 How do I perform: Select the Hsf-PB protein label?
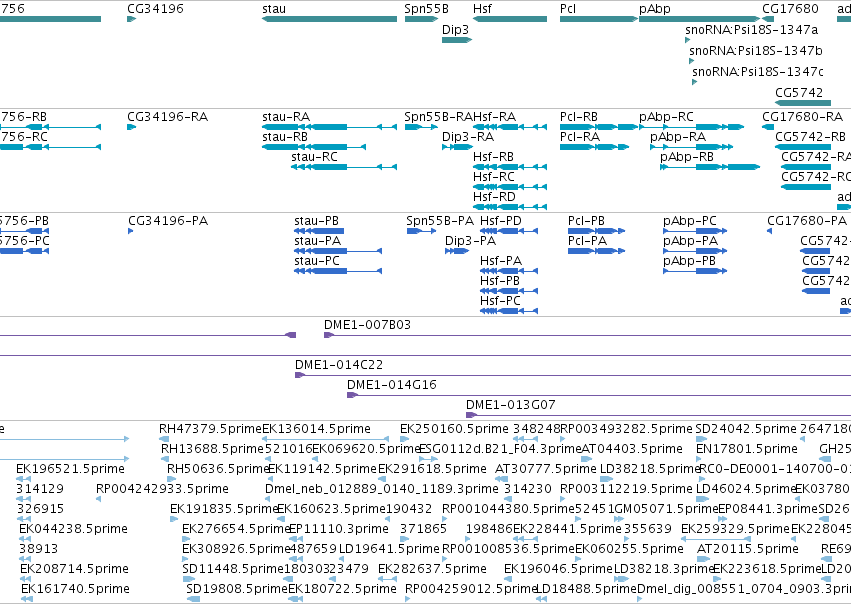[x=500, y=281]
